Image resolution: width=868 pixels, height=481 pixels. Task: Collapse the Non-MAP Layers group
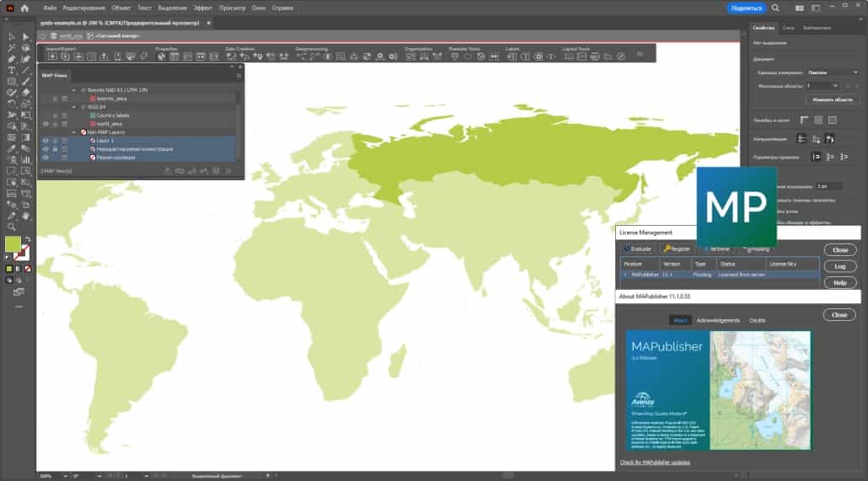pyautogui.click(x=73, y=132)
